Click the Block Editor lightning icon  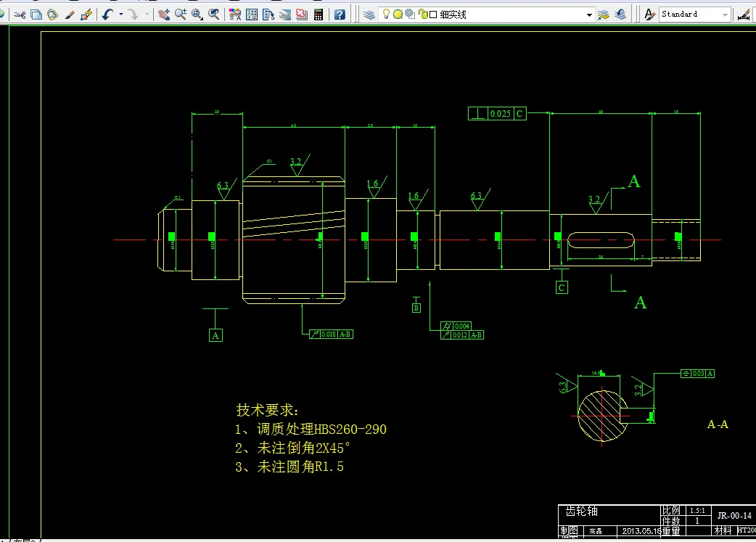pyautogui.click(x=86, y=15)
